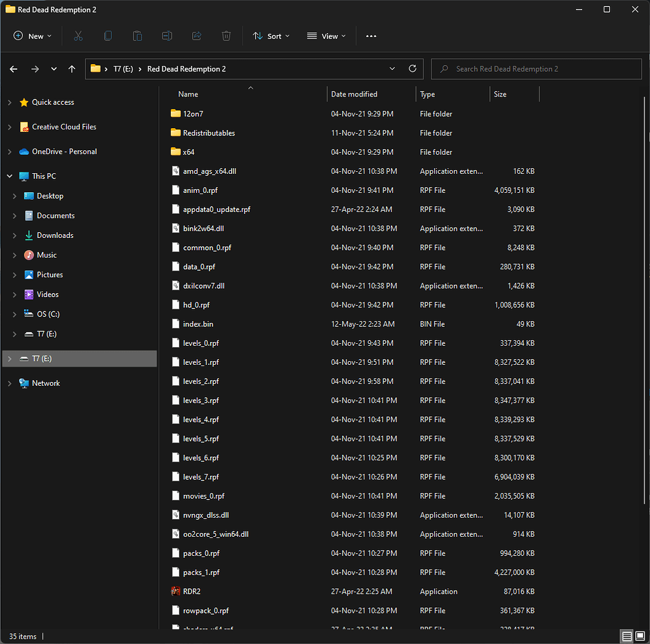The image size is (650, 644).
Task: Cut the selected item using scissors icon
Action: click(77, 36)
